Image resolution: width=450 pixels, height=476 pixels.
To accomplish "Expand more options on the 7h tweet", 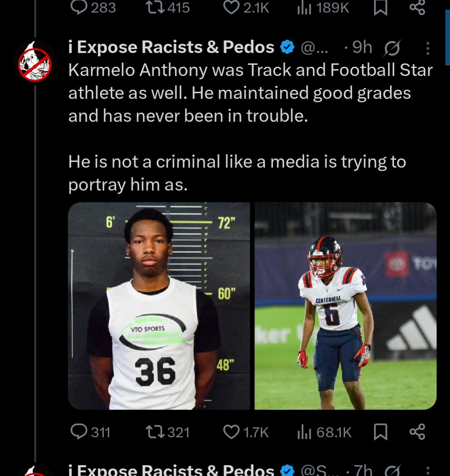I will tap(427, 471).
